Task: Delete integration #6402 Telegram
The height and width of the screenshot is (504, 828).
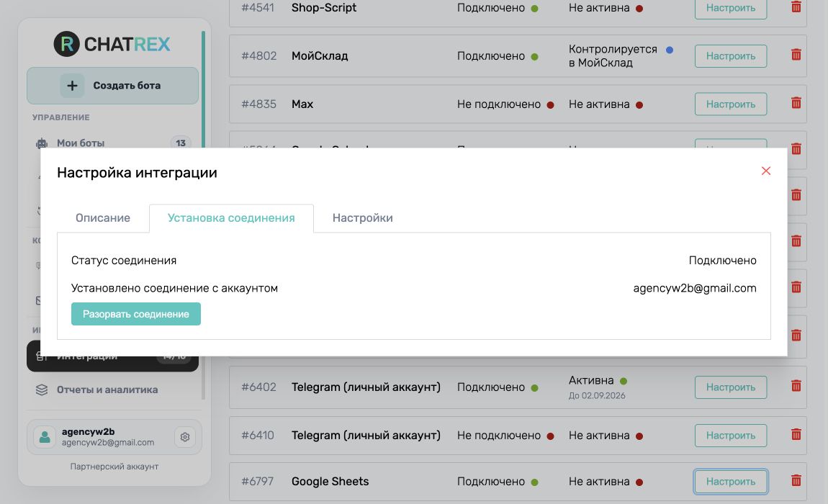Action: click(x=796, y=386)
